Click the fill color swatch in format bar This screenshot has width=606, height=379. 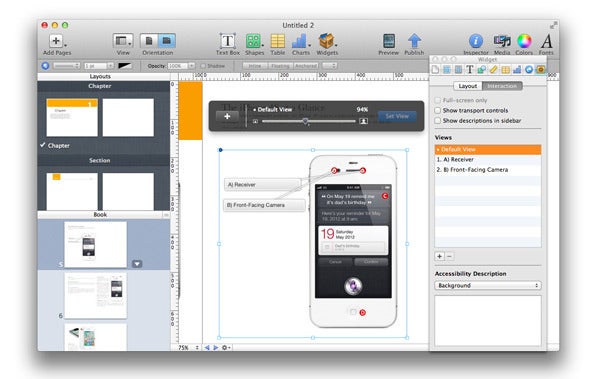(x=124, y=66)
